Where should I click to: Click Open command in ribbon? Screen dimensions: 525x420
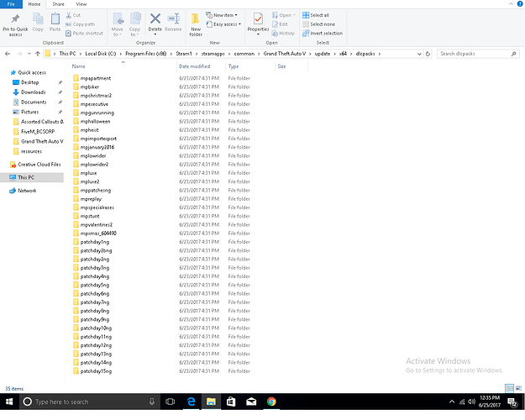(284, 15)
